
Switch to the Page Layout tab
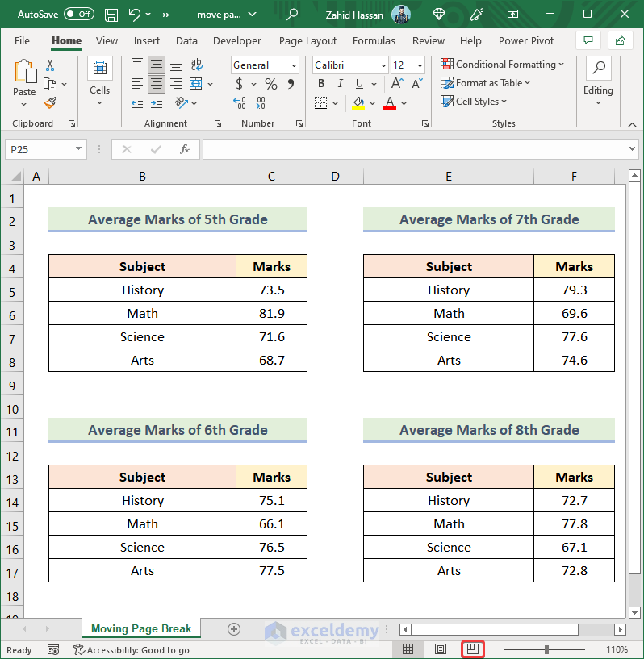pos(307,41)
